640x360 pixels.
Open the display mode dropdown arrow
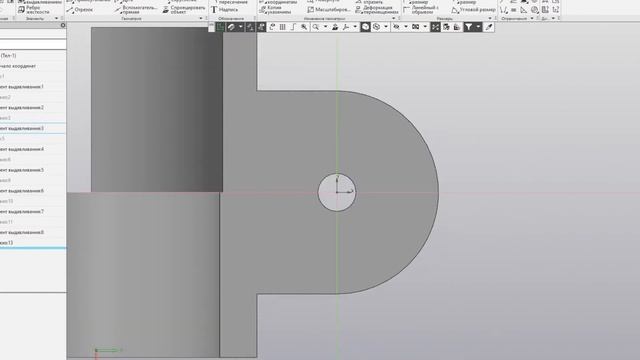[386, 27]
